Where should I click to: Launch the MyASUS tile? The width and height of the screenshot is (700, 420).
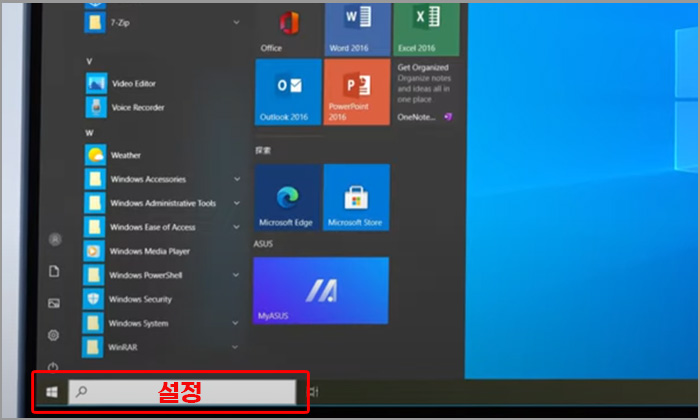point(321,290)
